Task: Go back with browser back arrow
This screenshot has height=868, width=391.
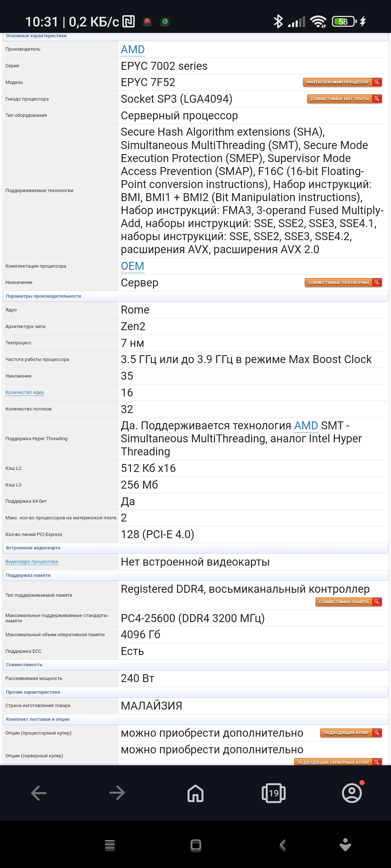Action: (x=39, y=793)
